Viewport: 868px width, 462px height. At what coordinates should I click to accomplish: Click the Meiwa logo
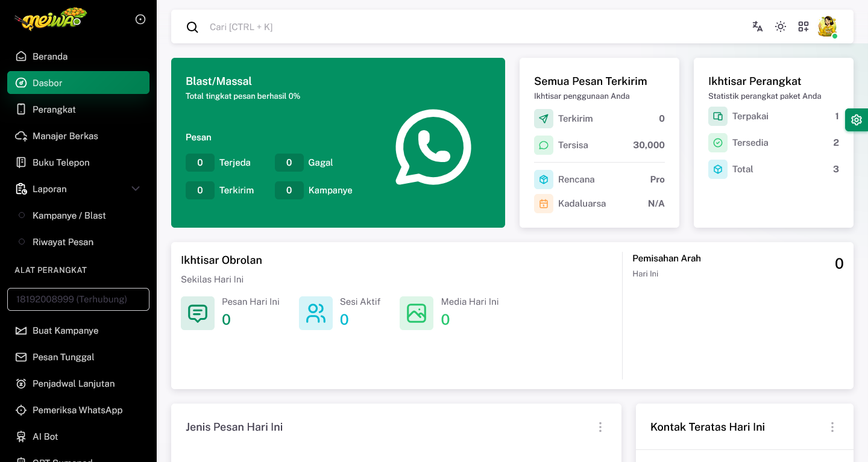click(51, 19)
